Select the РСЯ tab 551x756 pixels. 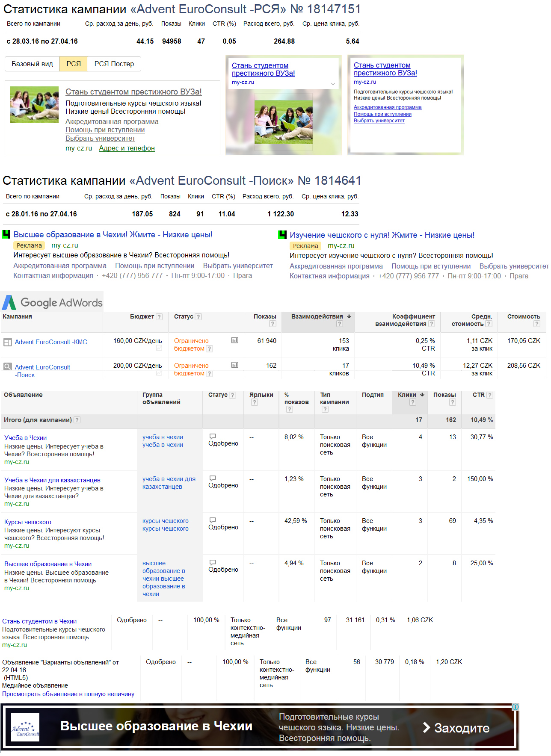(74, 64)
